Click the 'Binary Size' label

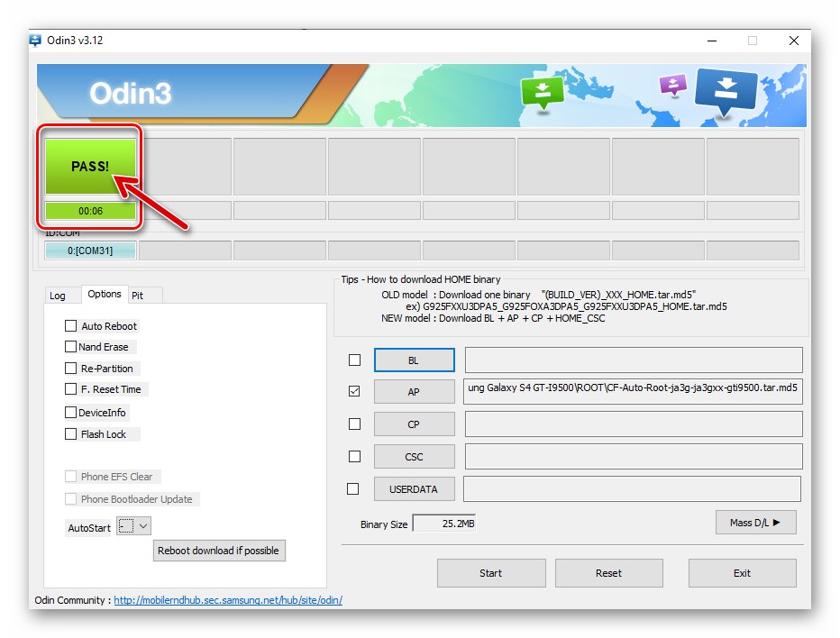(384, 524)
